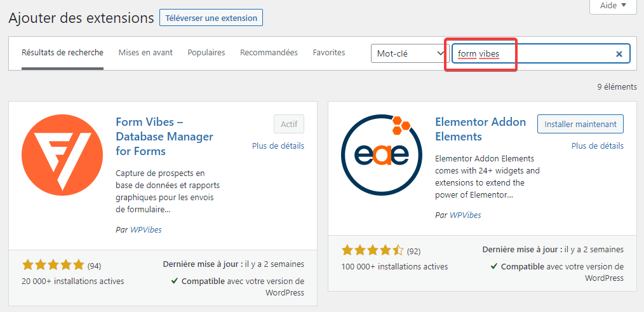Click the Ajouter des extensions heading
The image size is (644, 312).
click(x=81, y=18)
